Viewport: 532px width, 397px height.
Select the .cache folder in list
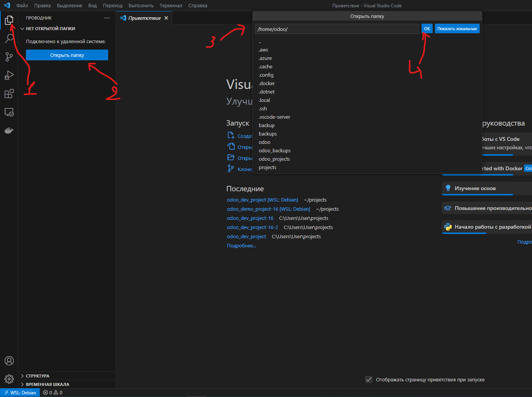(x=367, y=67)
